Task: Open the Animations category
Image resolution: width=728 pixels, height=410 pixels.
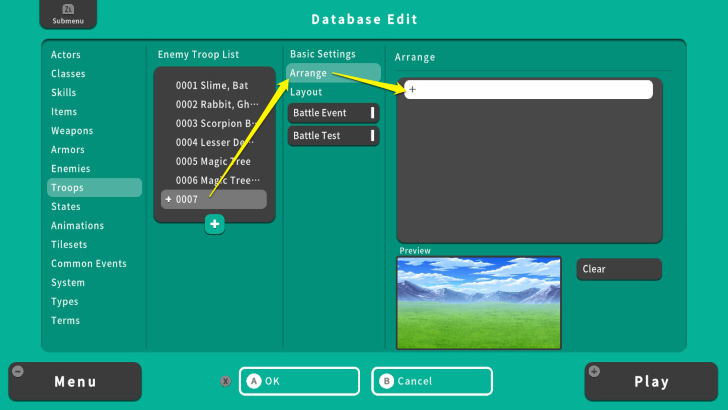Action: (x=77, y=226)
